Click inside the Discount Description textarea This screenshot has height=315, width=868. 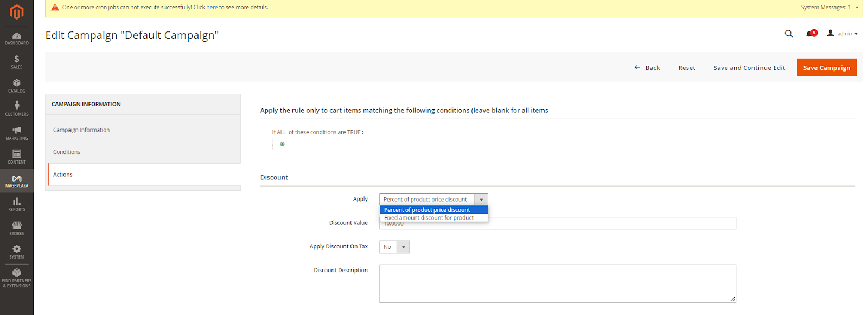click(x=557, y=283)
